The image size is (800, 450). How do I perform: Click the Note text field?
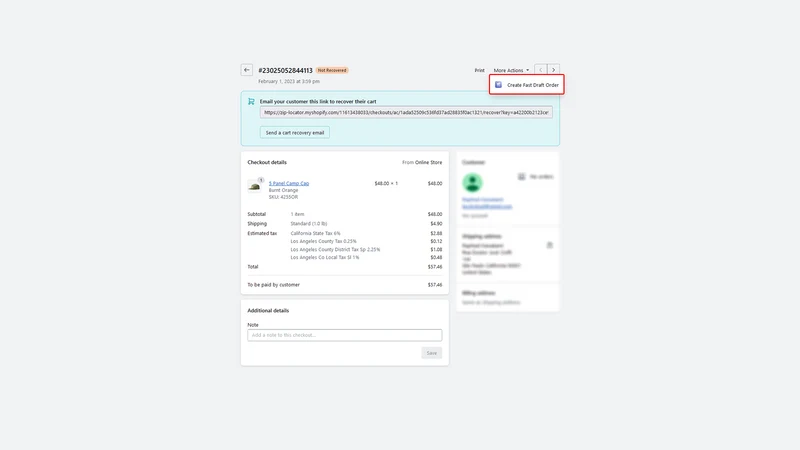click(x=345, y=335)
